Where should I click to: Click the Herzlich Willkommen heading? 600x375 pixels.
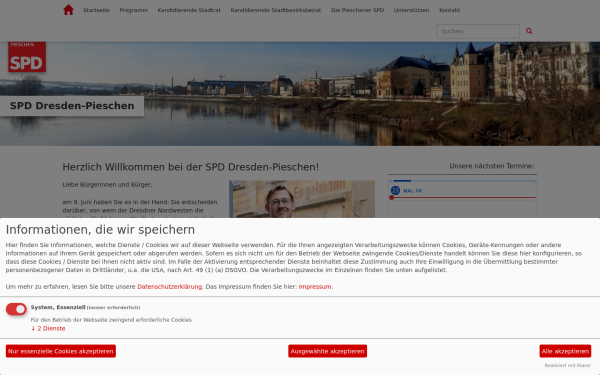pyautogui.click(x=191, y=167)
